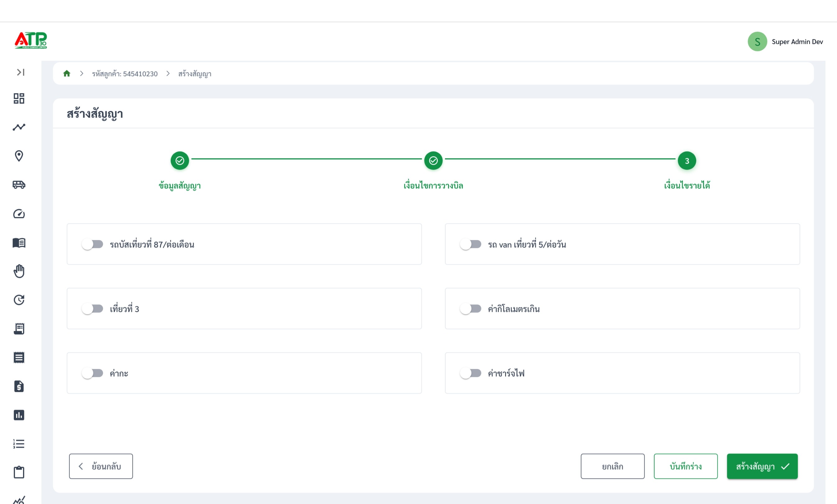Open the raised hand icon in sidebar
This screenshot has height=504, width=837.
click(x=19, y=271)
